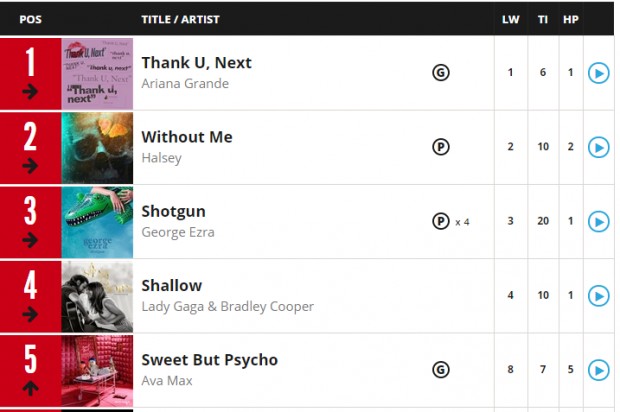Viewport: 620px width, 412px height.
Task: Play the Sweet But Psycho preview
Action: point(598,370)
